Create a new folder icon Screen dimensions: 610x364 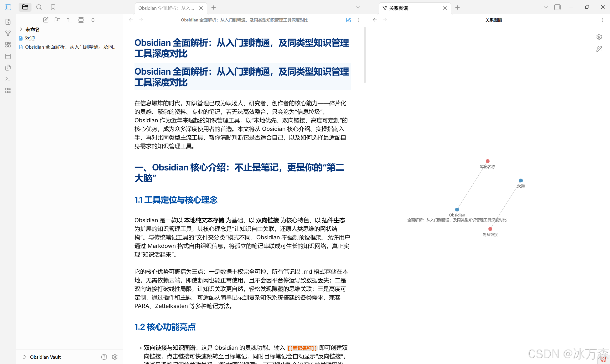pyautogui.click(x=57, y=20)
